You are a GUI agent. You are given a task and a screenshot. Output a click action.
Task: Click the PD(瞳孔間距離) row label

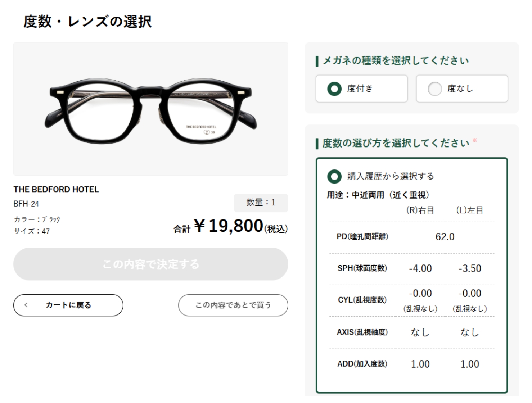coord(362,236)
